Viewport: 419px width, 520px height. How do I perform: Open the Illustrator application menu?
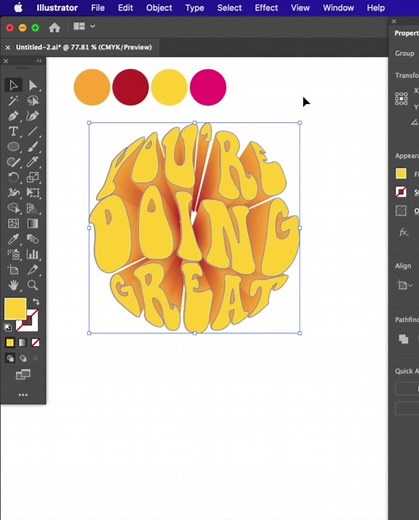click(57, 8)
